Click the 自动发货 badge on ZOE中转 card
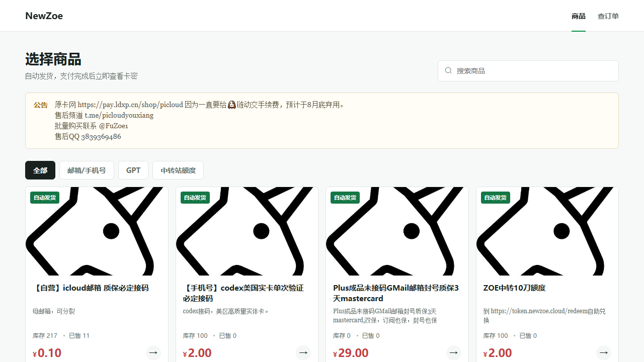 [x=496, y=198]
